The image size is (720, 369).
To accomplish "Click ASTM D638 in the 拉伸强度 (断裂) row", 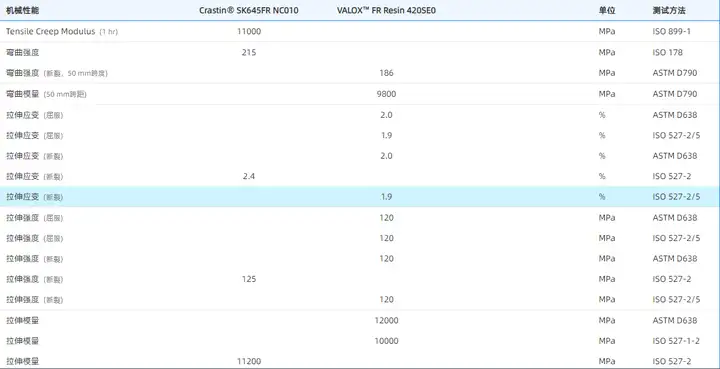I will pos(675,258).
